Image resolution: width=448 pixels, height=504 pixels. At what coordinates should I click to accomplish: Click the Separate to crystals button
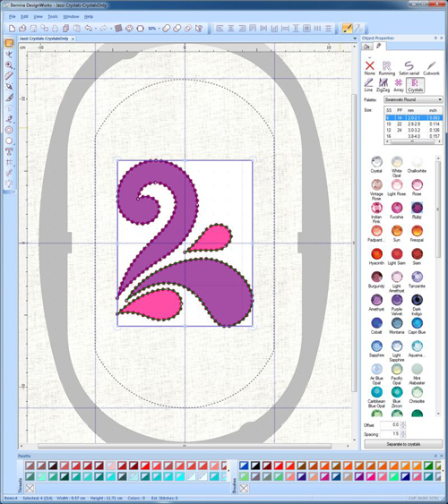point(403,444)
